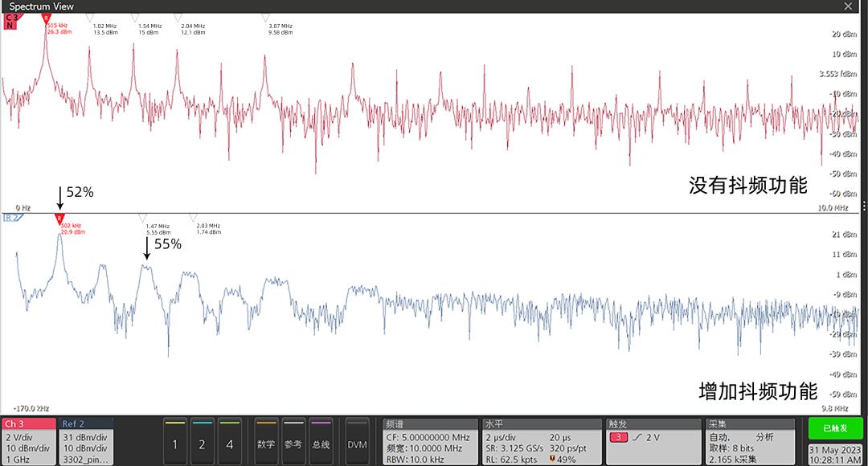868x466 pixels.
Task: Toggle channel 1 on
Action: [x=175, y=442]
